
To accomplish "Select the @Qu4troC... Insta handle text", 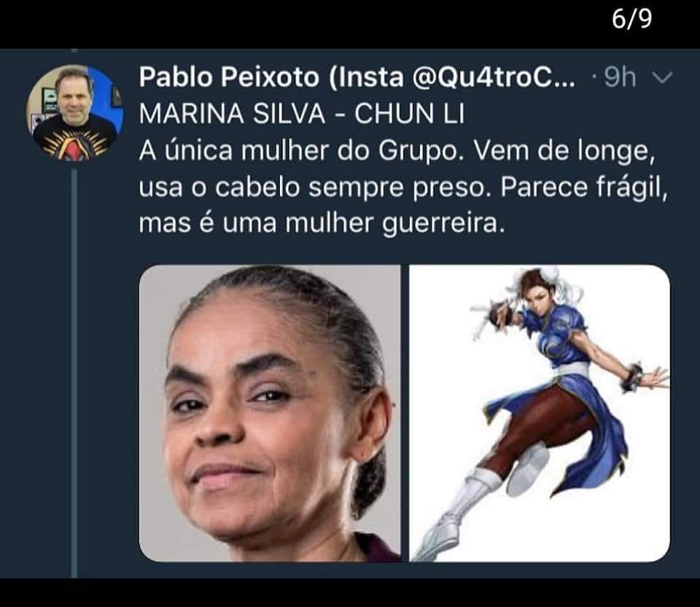I will (494, 77).
